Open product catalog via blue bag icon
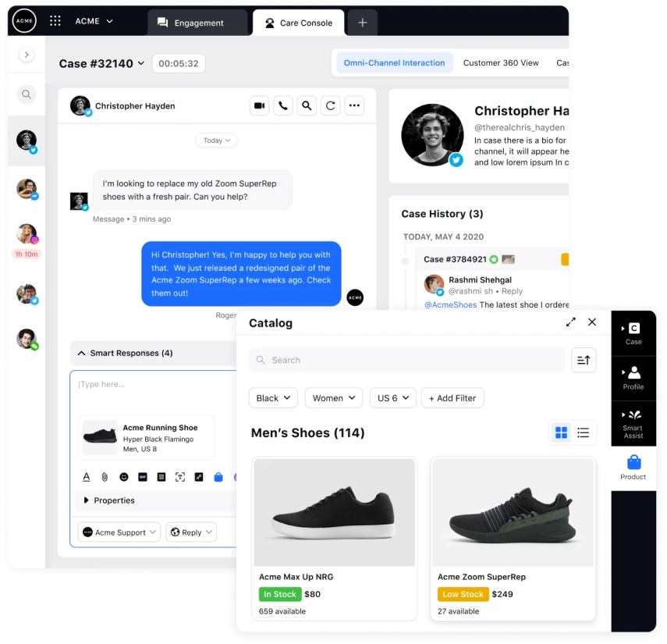The width and height of the screenshot is (667, 644). (x=218, y=477)
